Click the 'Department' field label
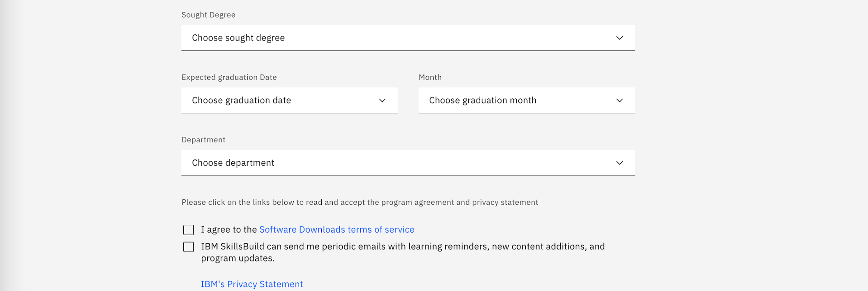868x291 pixels. point(203,140)
